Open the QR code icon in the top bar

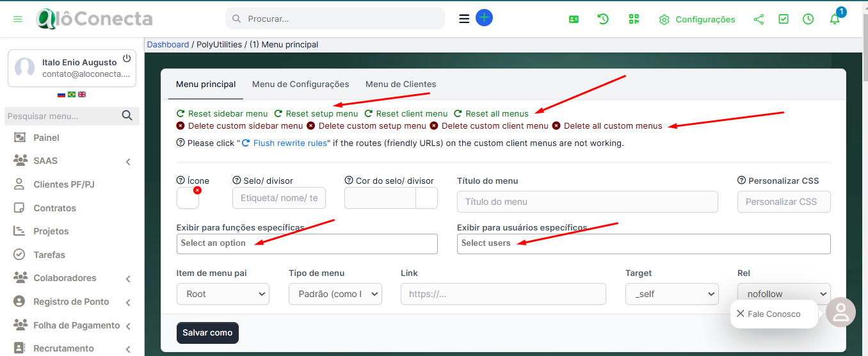pos(634,19)
